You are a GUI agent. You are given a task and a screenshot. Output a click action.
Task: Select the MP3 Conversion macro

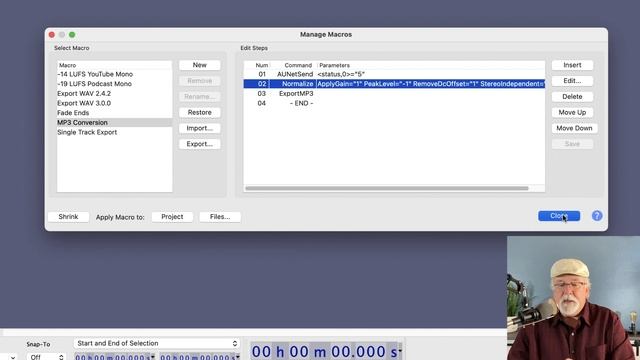coord(114,122)
